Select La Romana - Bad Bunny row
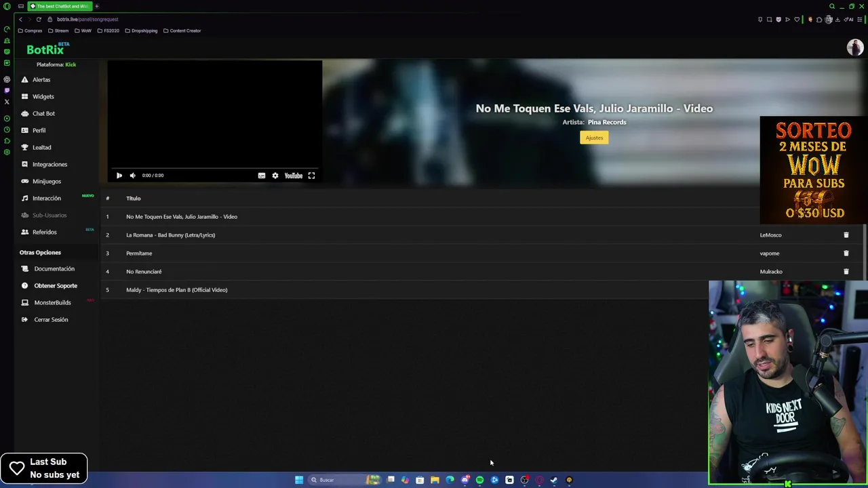Viewport: 868px width, 488px height. pos(483,235)
